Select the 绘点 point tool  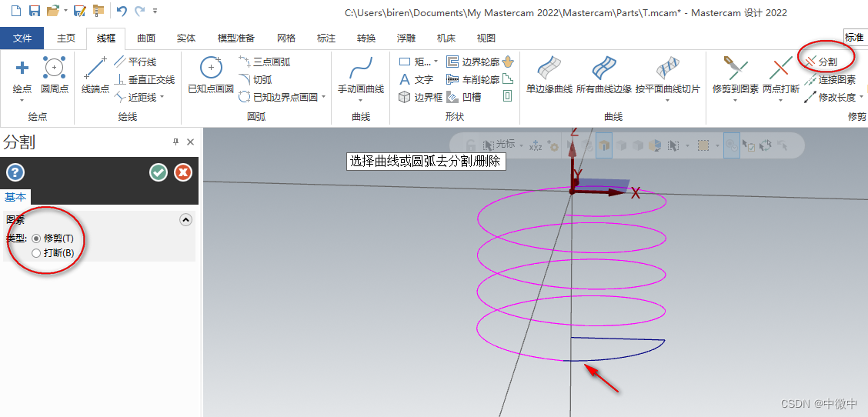22,75
